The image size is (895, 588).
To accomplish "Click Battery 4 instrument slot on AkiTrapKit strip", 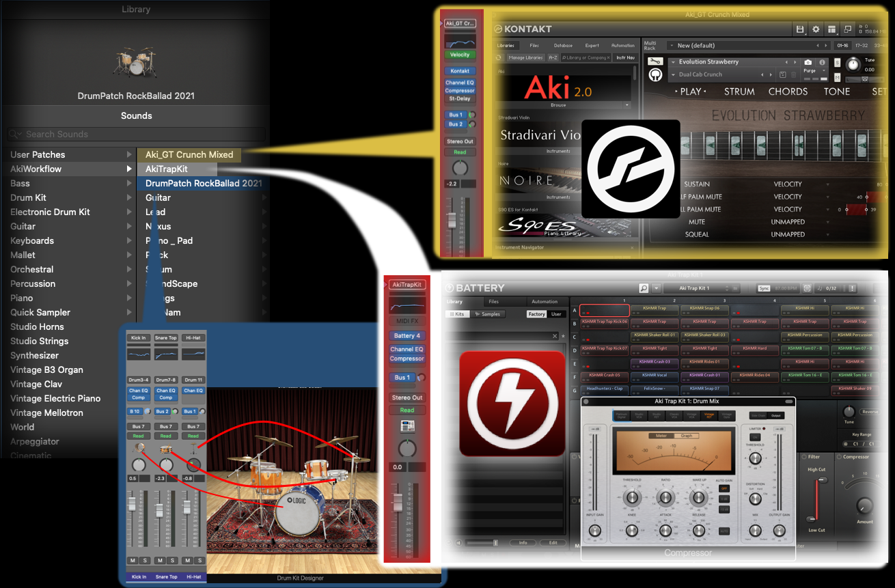I will coord(407,335).
